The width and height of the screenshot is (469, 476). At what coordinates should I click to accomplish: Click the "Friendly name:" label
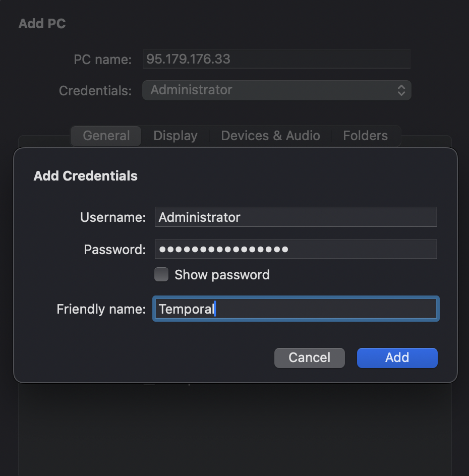point(101,309)
